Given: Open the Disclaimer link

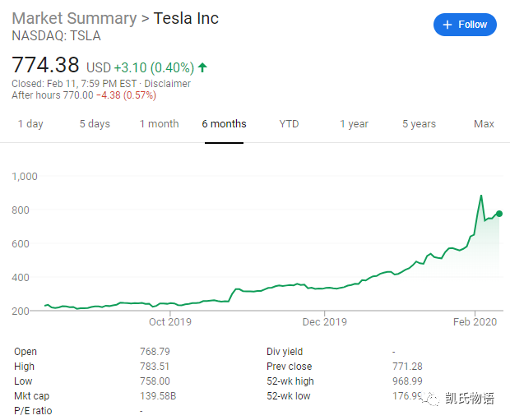Looking at the screenshot, I should tap(167, 84).
